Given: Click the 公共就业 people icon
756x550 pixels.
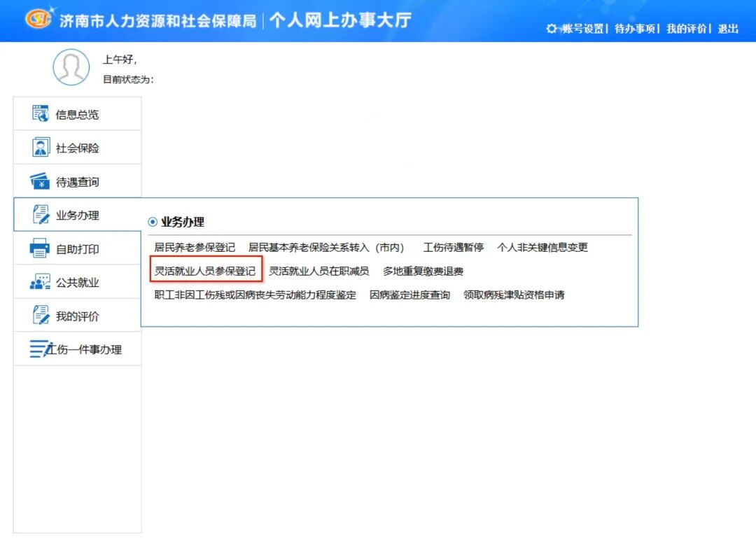Looking at the screenshot, I should coord(41,282).
